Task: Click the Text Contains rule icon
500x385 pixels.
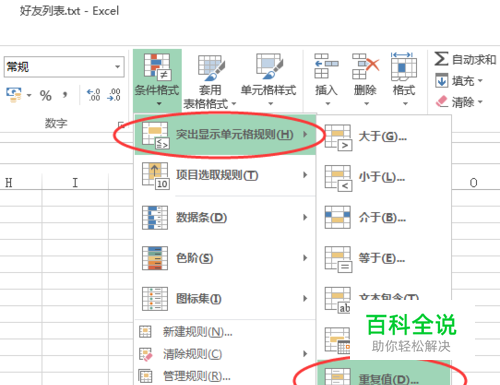Action: click(338, 300)
